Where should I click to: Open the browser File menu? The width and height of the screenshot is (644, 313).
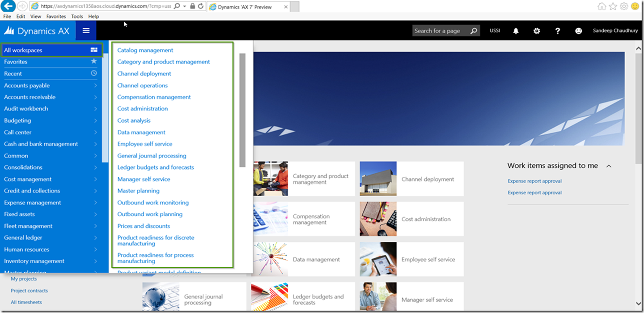7,17
